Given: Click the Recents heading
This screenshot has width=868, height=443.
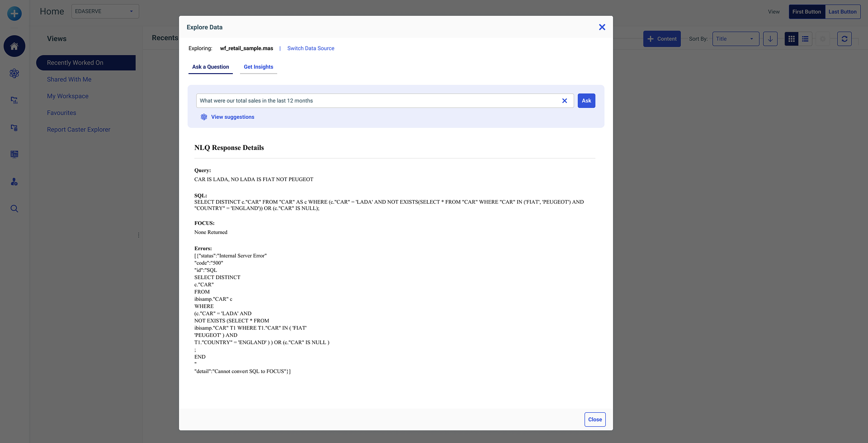Looking at the screenshot, I should [x=165, y=38].
